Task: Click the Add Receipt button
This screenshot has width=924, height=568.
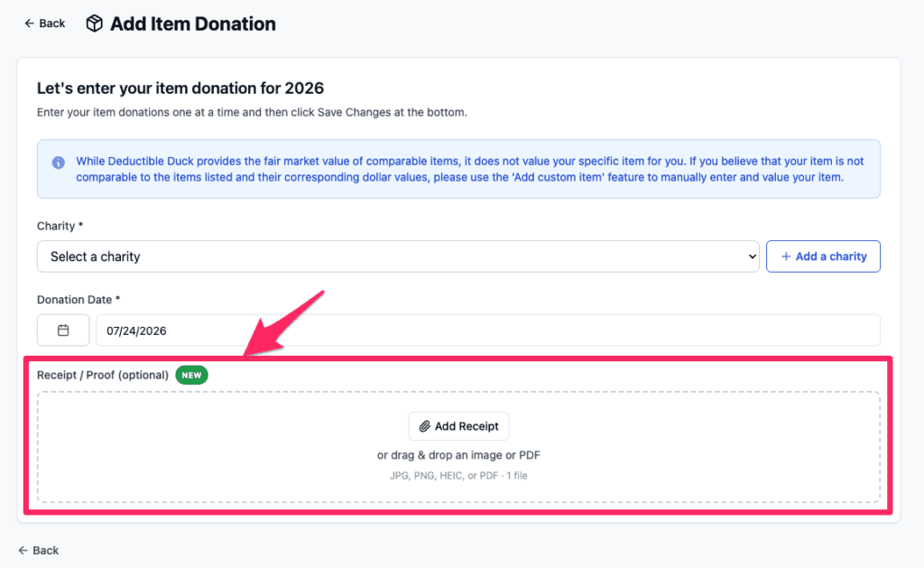Action: [x=458, y=426]
